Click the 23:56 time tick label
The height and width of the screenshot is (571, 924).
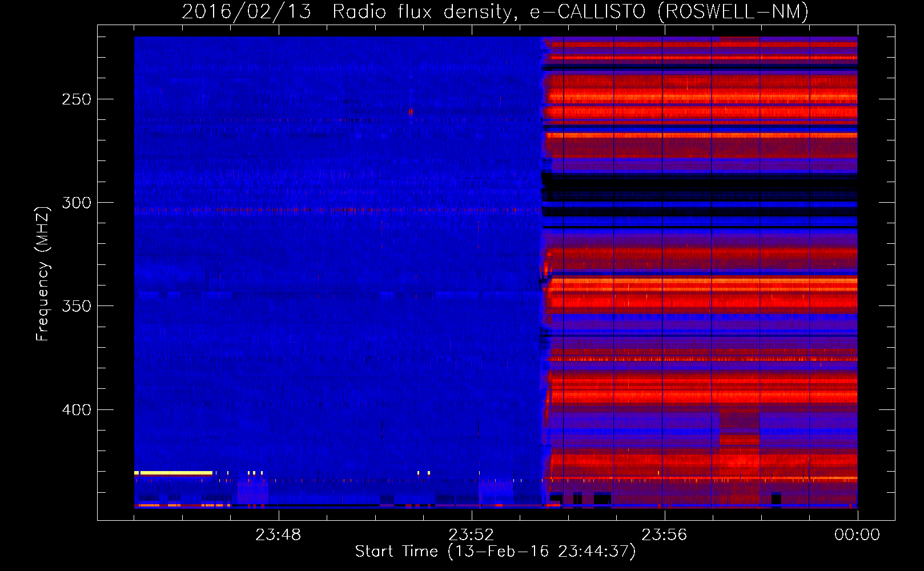tap(664, 535)
